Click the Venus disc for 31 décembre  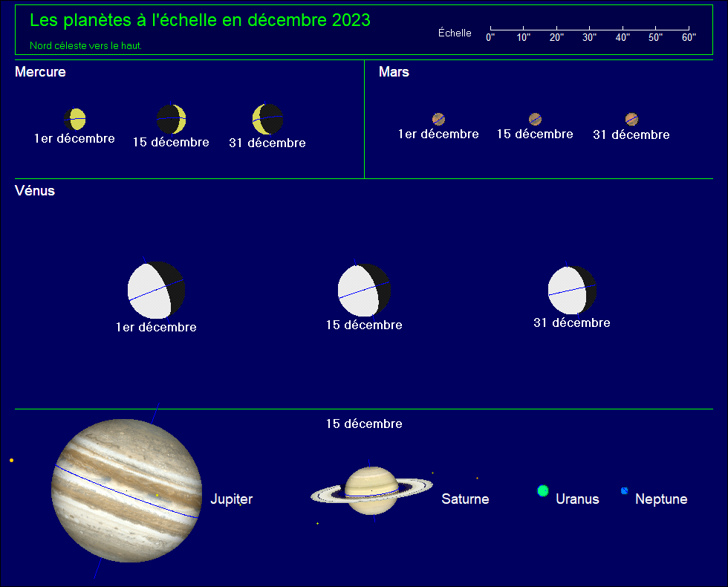[x=572, y=290]
